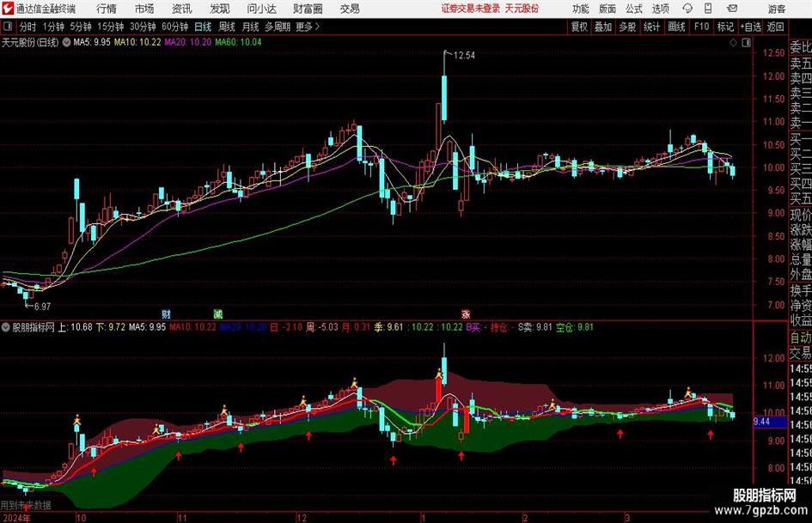Click the 12.54 high price label
This screenshot has height=523, width=812.
click(x=464, y=56)
